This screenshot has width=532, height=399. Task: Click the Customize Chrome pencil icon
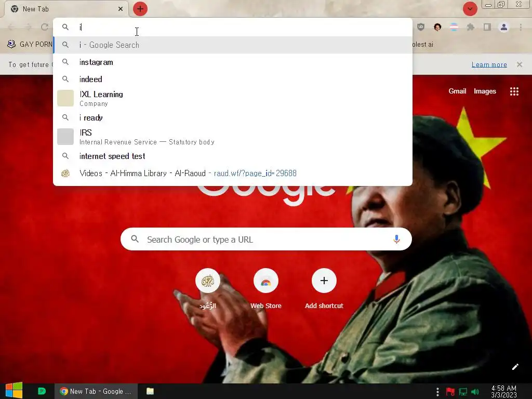point(515,367)
